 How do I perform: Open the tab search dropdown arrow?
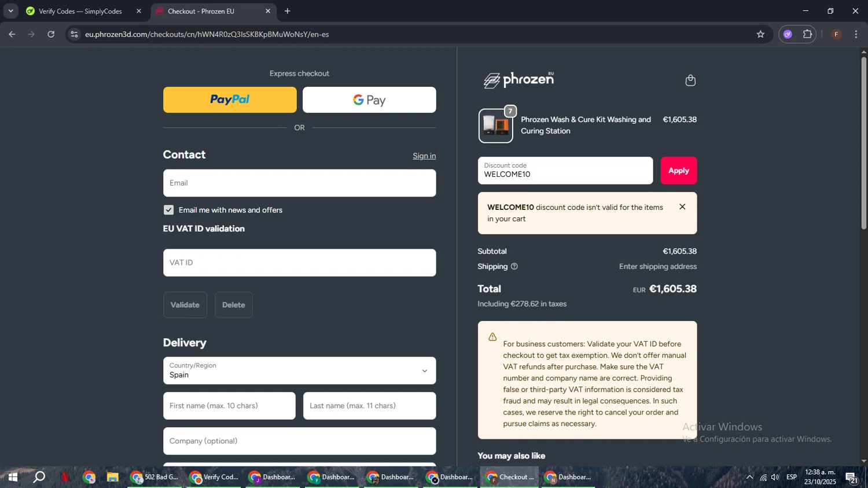10,11
